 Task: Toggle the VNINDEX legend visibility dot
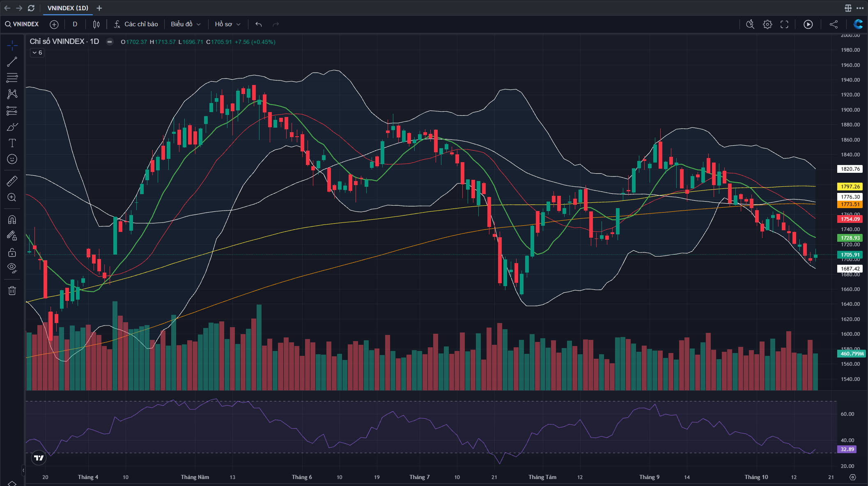click(110, 41)
